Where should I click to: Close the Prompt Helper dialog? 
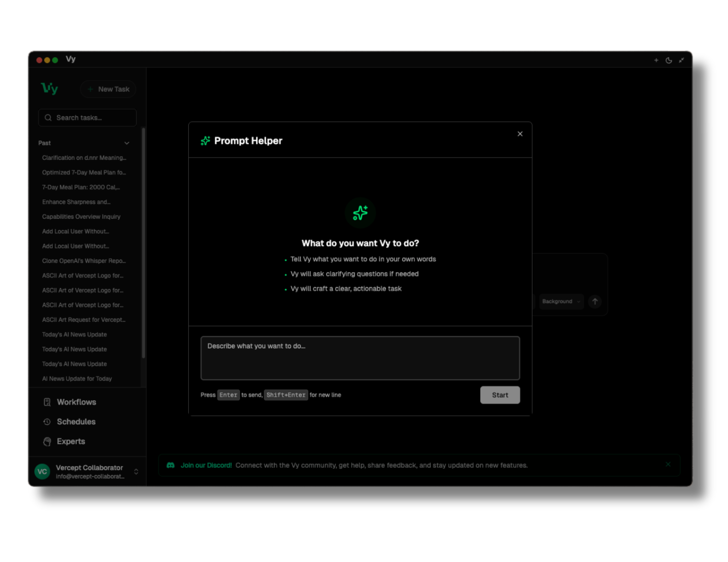coord(520,134)
